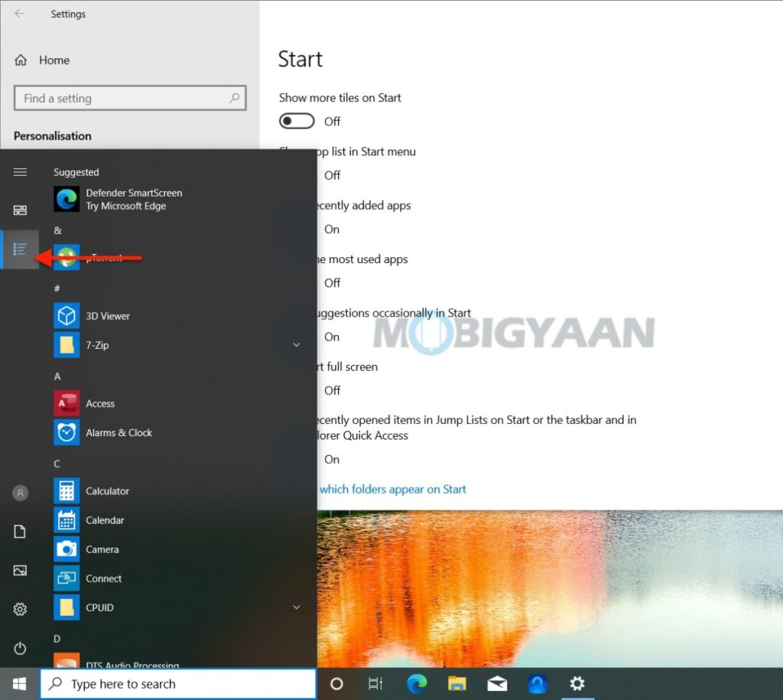Select the Personalisation section label
Viewport: 783px width, 700px height.
click(x=52, y=135)
